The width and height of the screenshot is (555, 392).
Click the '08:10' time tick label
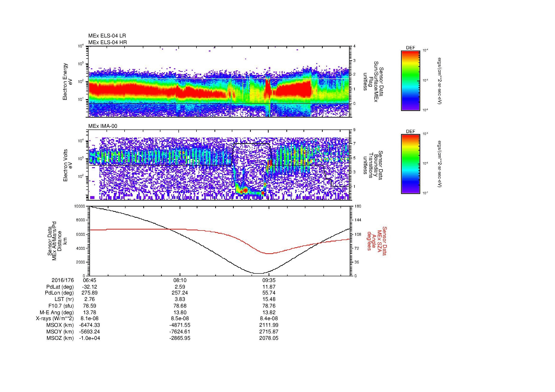click(x=180, y=280)
